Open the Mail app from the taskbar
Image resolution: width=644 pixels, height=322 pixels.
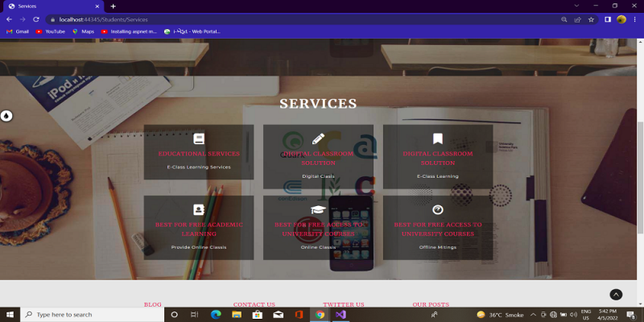coord(278,315)
